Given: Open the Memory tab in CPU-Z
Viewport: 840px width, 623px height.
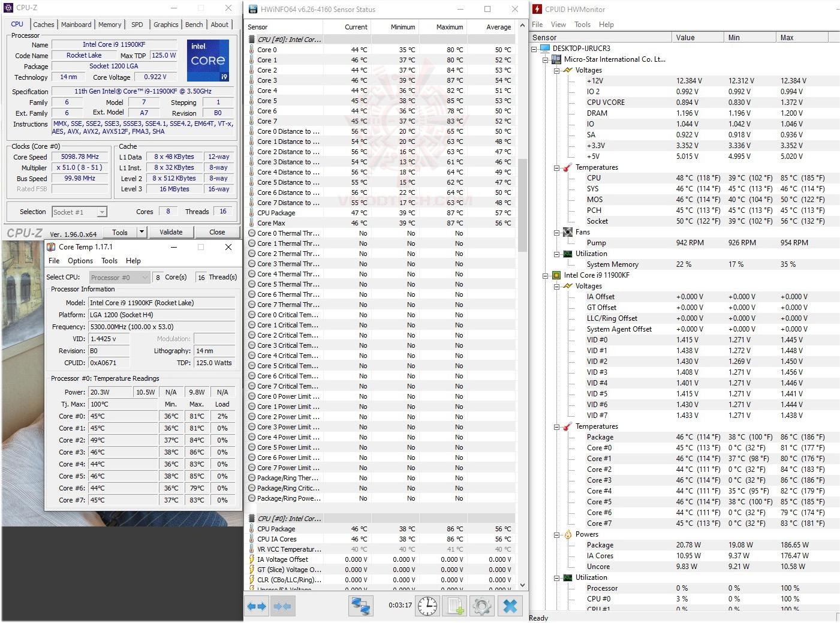Looking at the screenshot, I should point(110,25).
